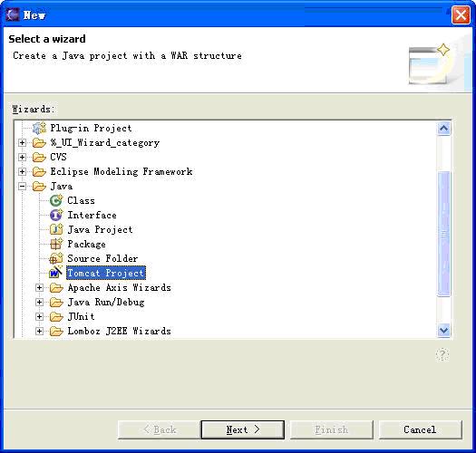Click the JUnit folder icon

click(x=56, y=317)
